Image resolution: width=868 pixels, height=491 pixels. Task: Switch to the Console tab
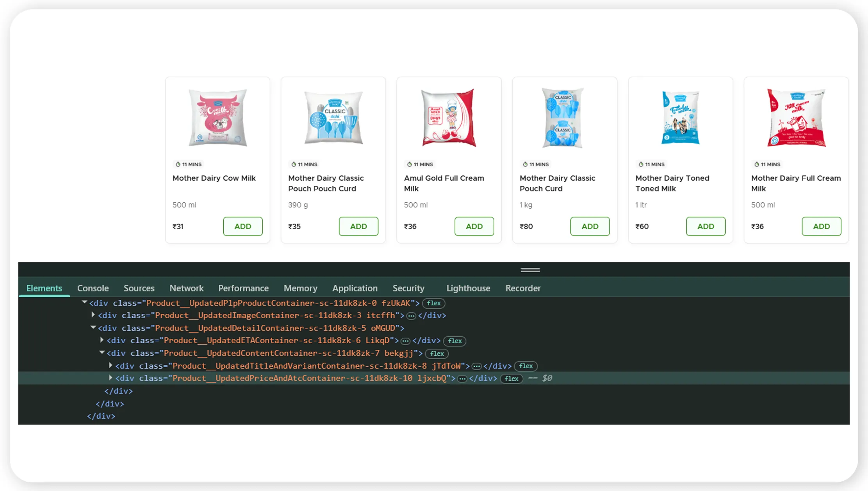point(93,288)
